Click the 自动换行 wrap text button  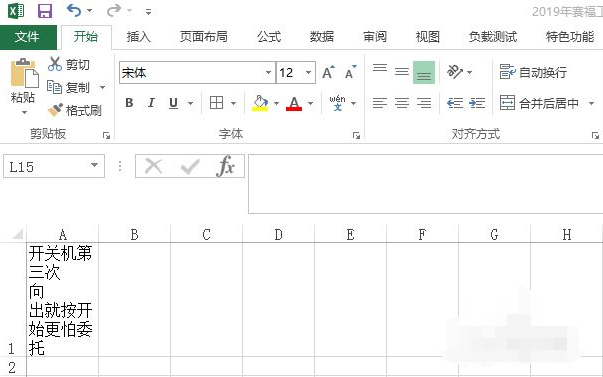click(533, 72)
